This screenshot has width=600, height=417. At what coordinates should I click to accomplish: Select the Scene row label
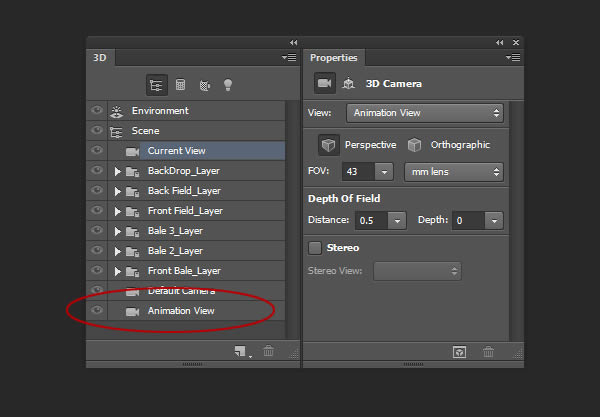pyautogui.click(x=145, y=131)
